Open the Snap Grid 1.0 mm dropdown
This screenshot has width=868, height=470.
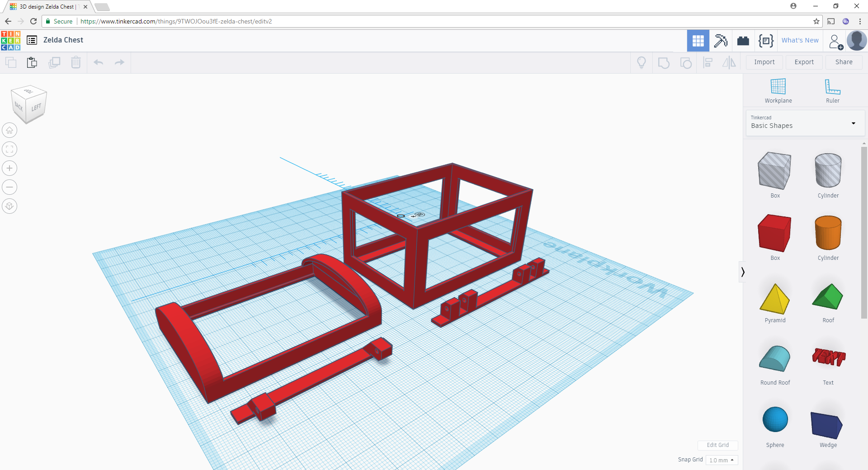[722, 460]
